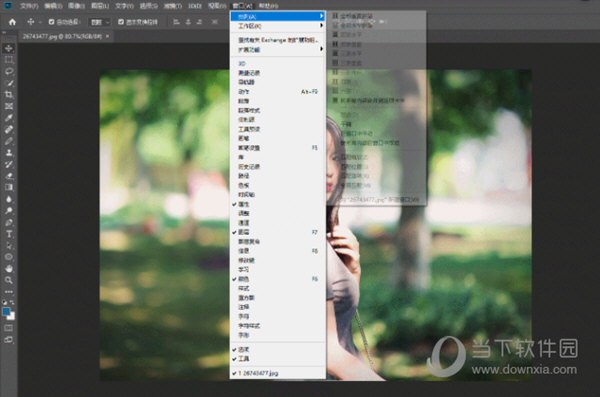600x397 pixels.
Task: Select the Lasso tool
Action: [9, 72]
